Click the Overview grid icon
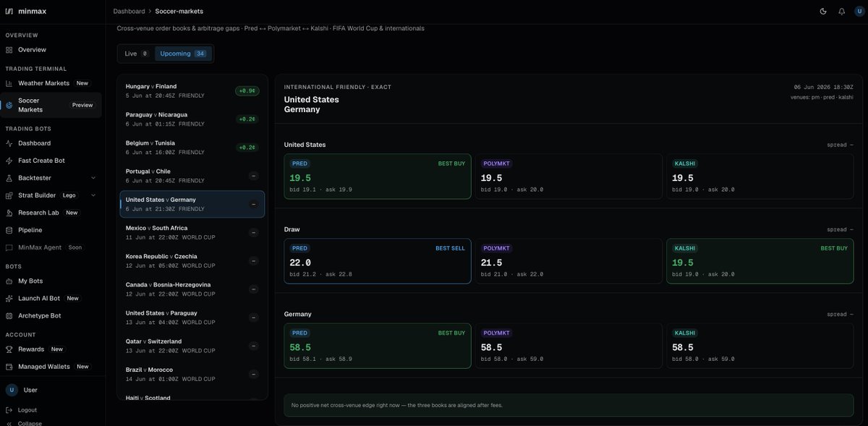The width and height of the screenshot is (868, 426). pyautogui.click(x=9, y=50)
